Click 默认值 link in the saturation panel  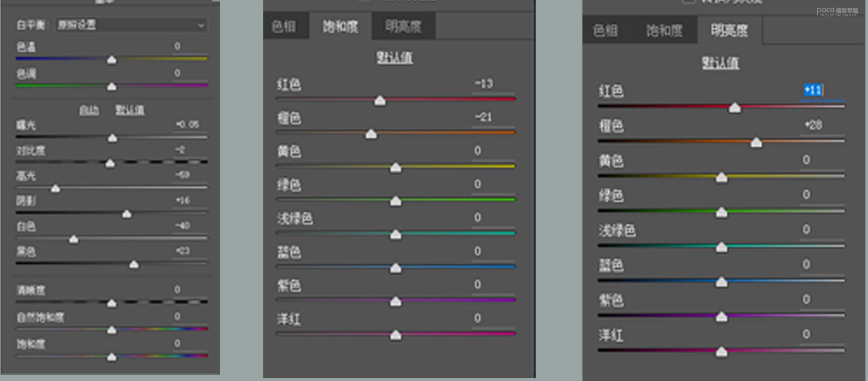click(x=394, y=58)
